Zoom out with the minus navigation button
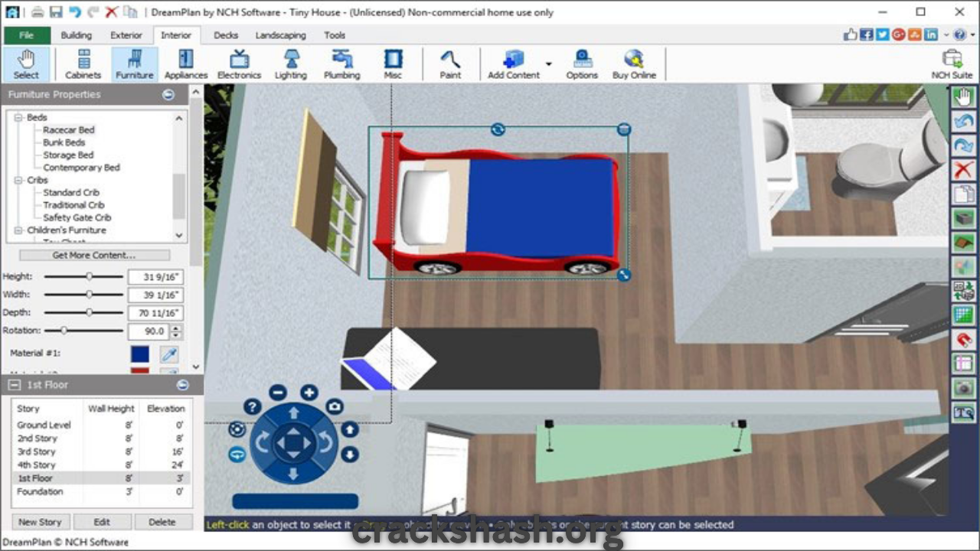The height and width of the screenshot is (551, 980). [278, 393]
